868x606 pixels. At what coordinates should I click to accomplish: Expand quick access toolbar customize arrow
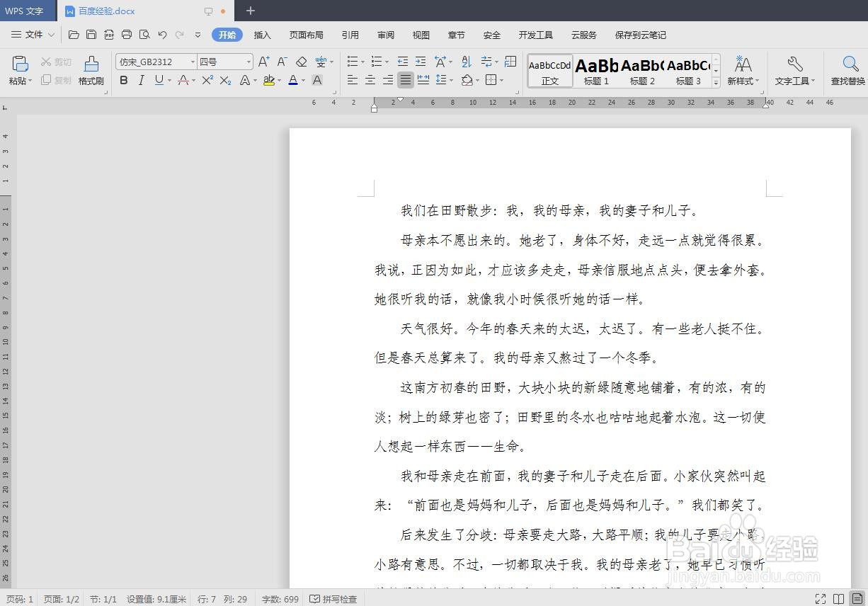pyautogui.click(x=198, y=35)
